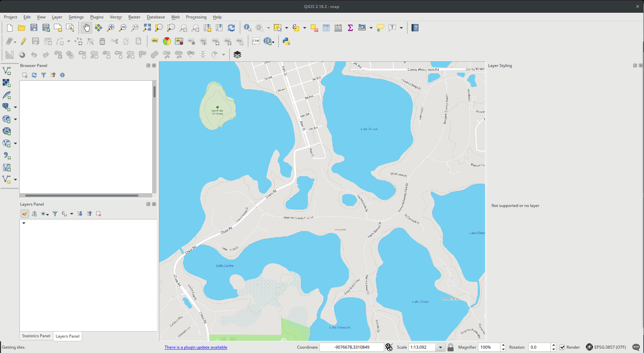Screen dimensions: 644x353
Task: Click the Save Project icon
Action: point(34,28)
